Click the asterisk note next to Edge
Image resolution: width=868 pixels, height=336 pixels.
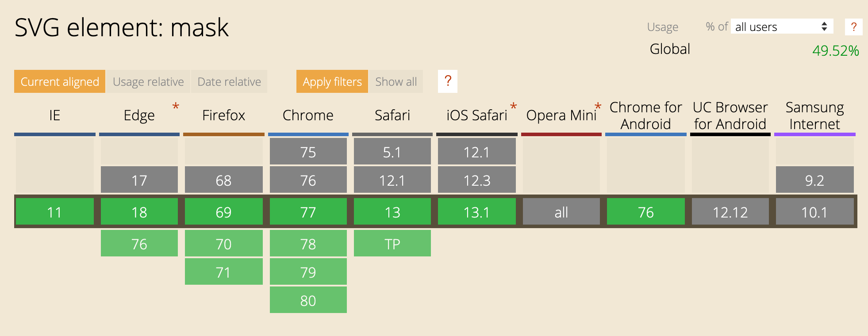176,107
